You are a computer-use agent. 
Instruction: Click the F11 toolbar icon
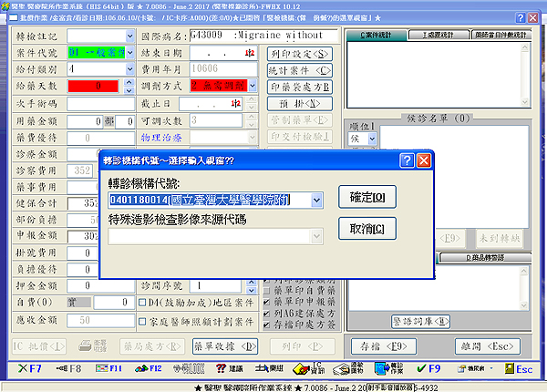(112, 369)
